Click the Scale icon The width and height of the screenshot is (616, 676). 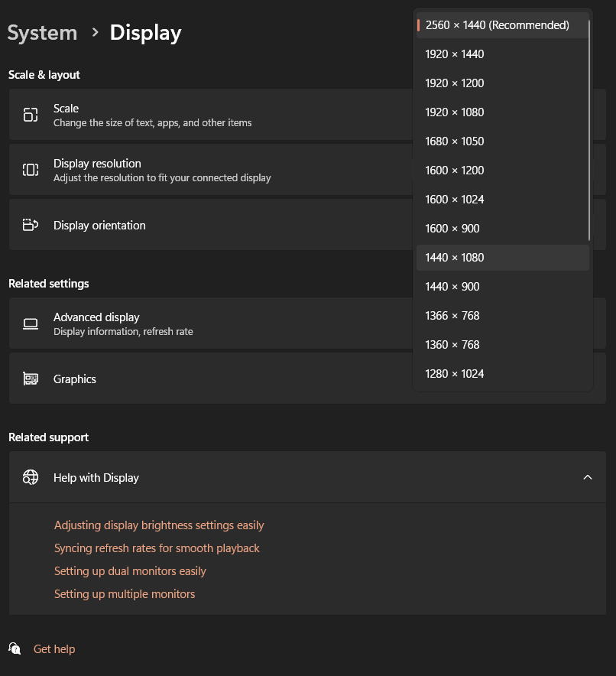[x=31, y=115]
